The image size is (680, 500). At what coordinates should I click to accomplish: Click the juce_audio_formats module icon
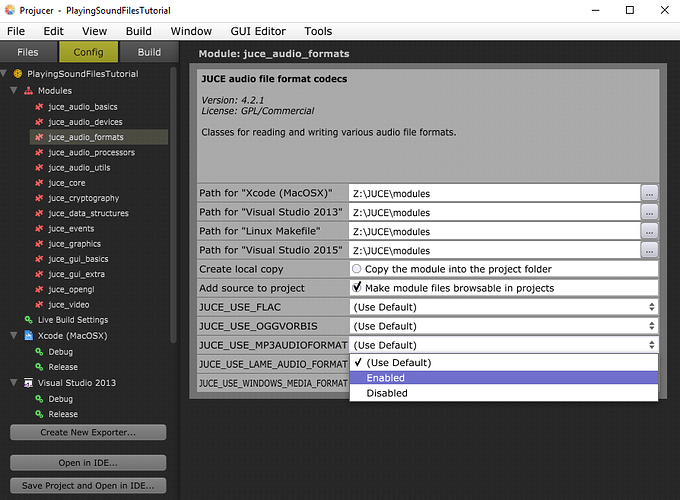pyautogui.click(x=39, y=137)
